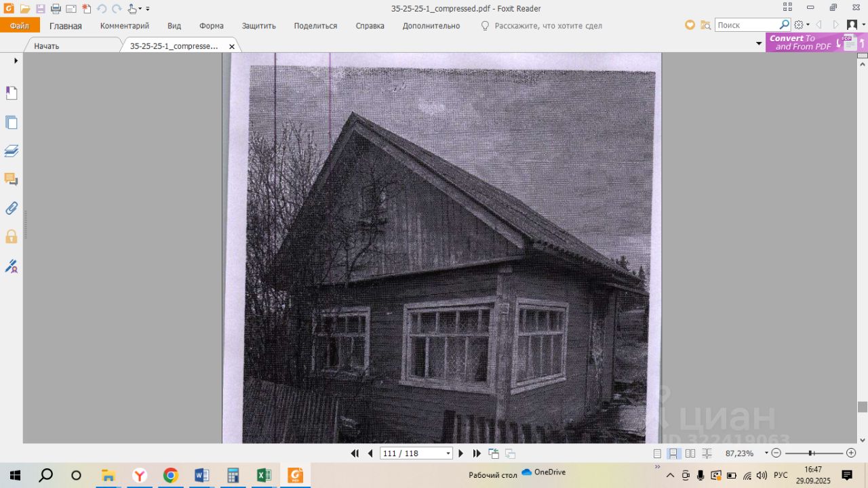Viewport: 868px width, 488px height.
Task: Click the orange heart icon
Action: pos(690,25)
